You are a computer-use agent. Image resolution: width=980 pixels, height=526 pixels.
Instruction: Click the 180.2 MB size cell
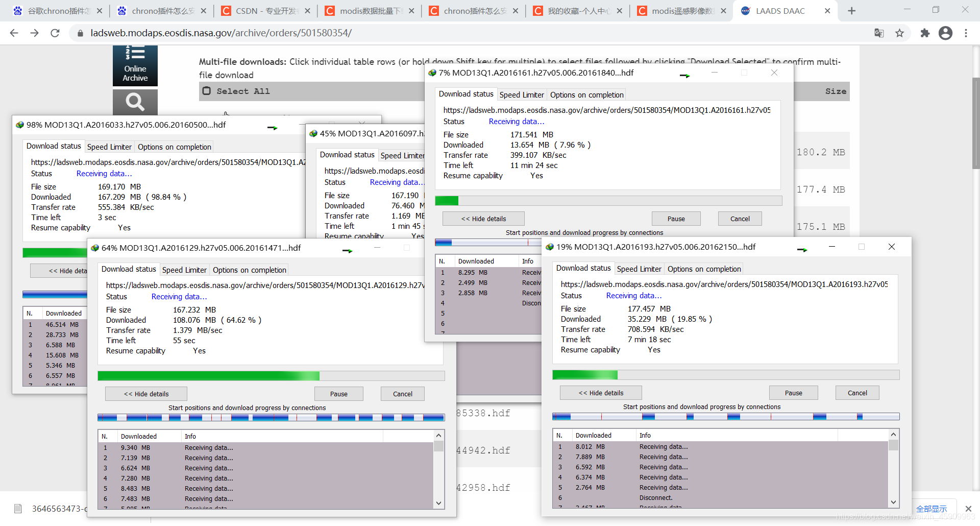coord(821,152)
